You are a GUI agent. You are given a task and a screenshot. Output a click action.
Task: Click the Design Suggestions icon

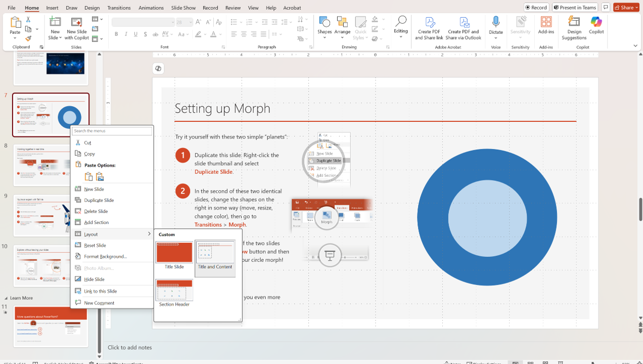point(574,22)
